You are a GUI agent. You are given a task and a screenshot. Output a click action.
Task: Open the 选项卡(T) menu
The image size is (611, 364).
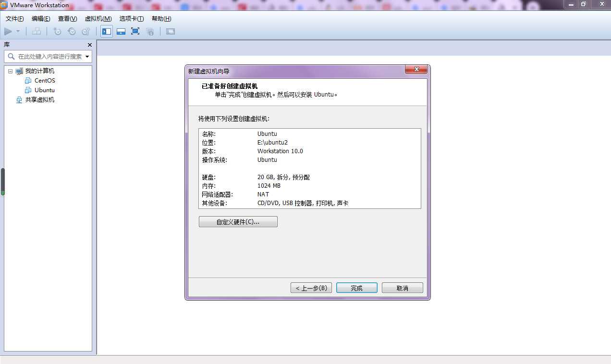tap(132, 19)
